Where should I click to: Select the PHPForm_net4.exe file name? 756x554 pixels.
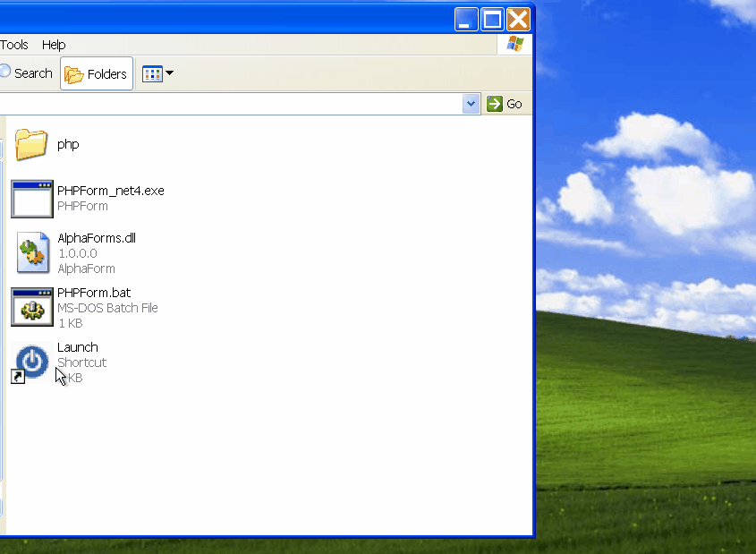[110, 191]
